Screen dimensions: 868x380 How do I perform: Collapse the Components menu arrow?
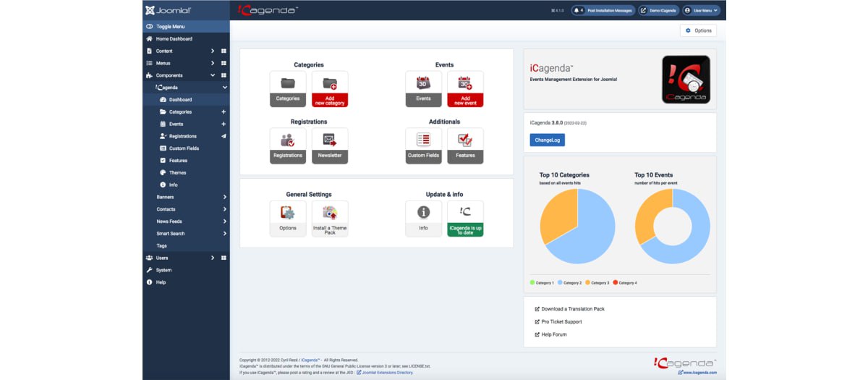(x=213, y=75)
